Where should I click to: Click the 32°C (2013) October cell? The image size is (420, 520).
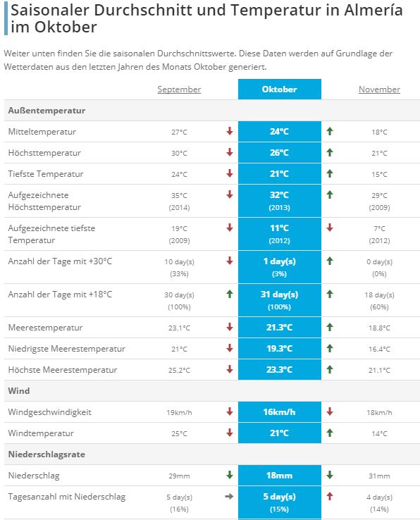point(279,201)
